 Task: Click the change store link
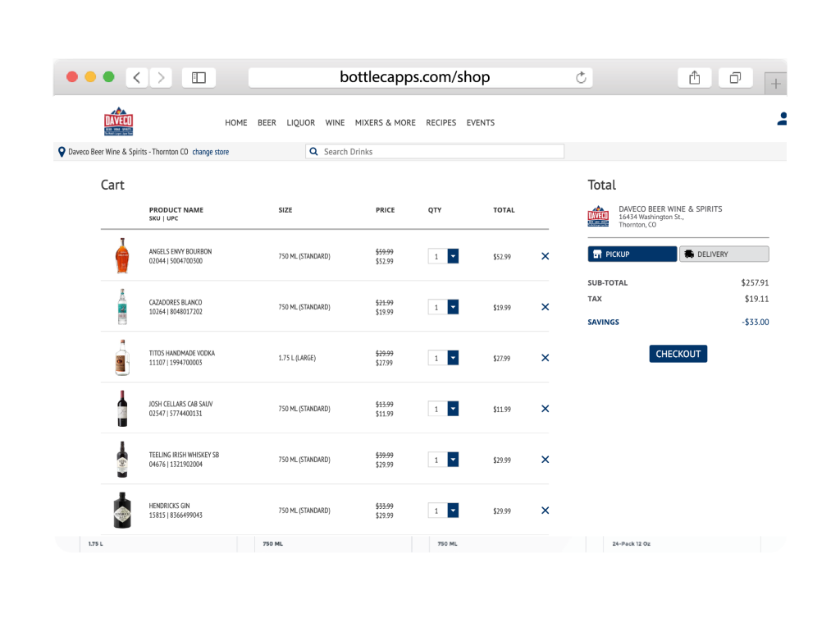coord(211,153)
